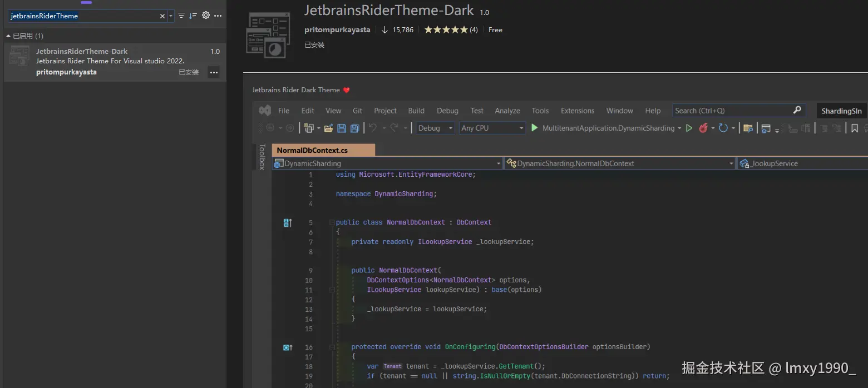Click the filter icon beside the search box
868x388 pixels.
coord(181,16)
